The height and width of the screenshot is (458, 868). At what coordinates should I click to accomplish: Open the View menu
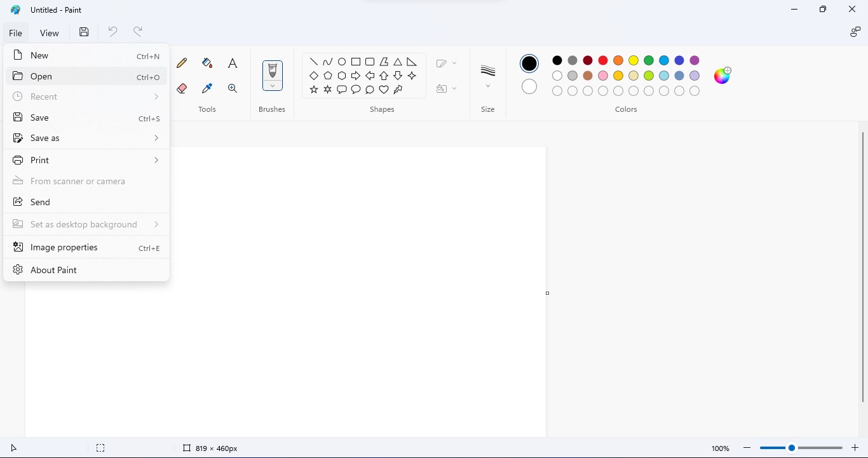(x=49, y=33)
